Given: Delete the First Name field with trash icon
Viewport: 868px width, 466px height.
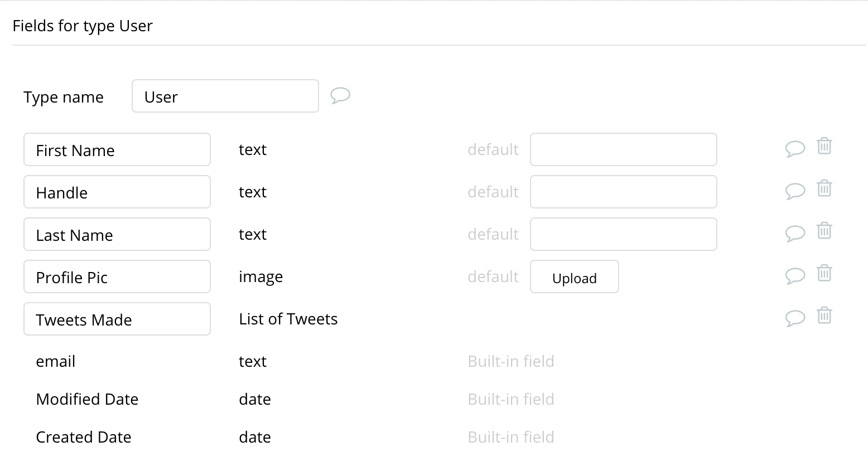Looking at the screenshot, I should point(824,147).
